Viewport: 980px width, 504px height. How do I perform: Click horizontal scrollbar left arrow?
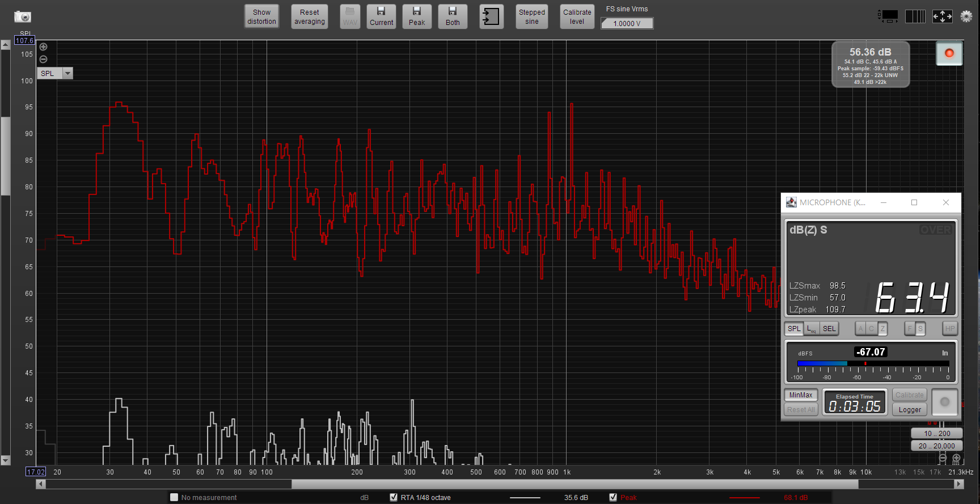coord(40,484)
